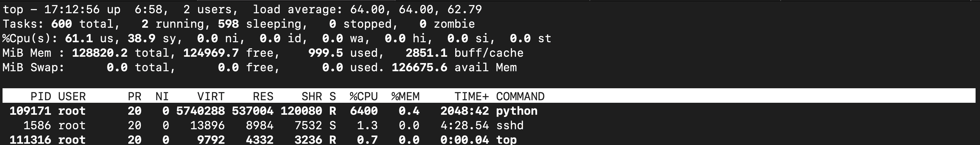Select the SHR column header
The width and height of the screenshot is (980, 145).
click(x=312, y=96)
